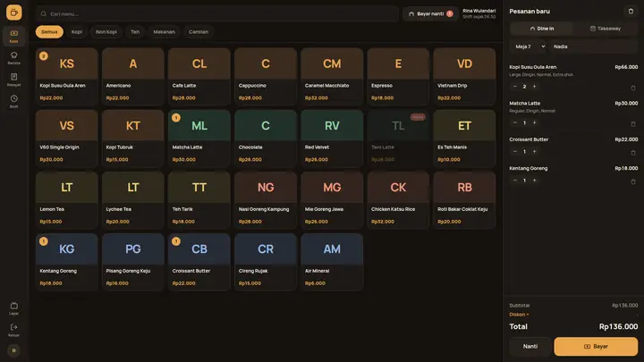Add Lychee Tea to the order
This screenshot has height=362, width=644.
click(x=133, y=200)
